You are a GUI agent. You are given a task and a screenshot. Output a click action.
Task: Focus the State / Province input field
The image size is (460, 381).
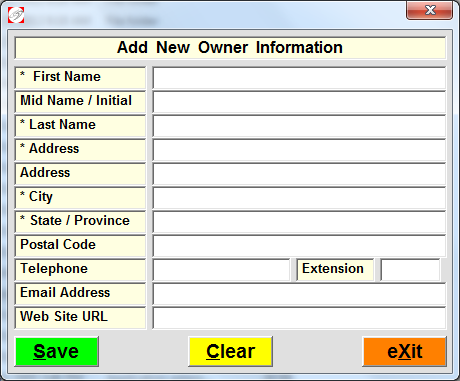tap(299, 222)
